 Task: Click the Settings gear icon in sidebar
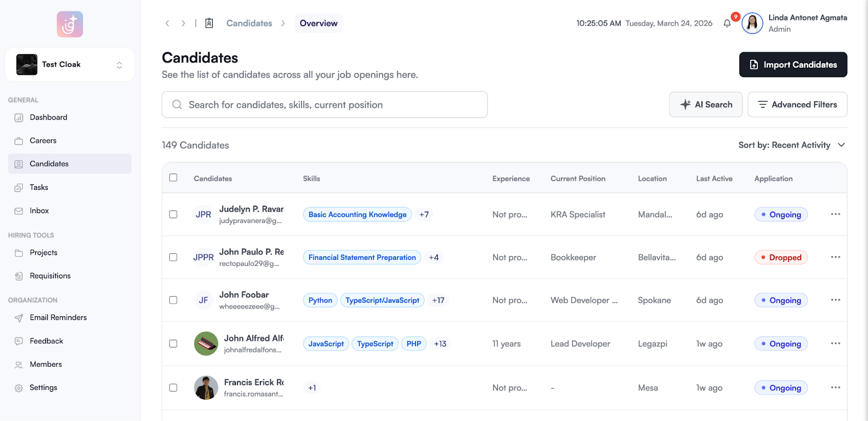(x=19, y=388)
